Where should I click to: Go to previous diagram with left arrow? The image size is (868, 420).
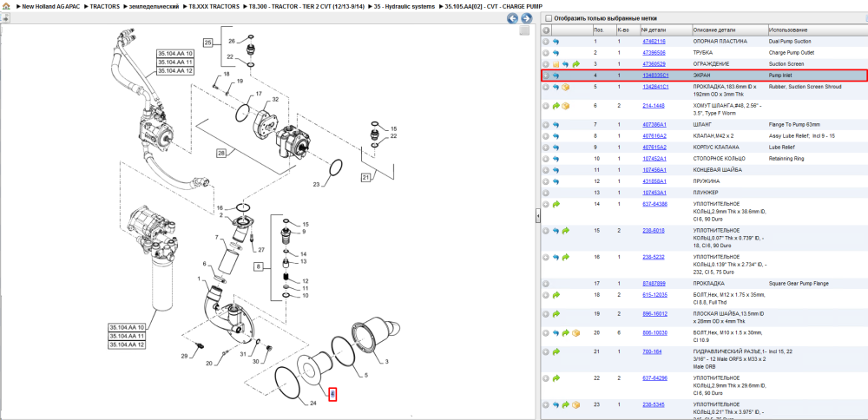[x=513, y=18]
